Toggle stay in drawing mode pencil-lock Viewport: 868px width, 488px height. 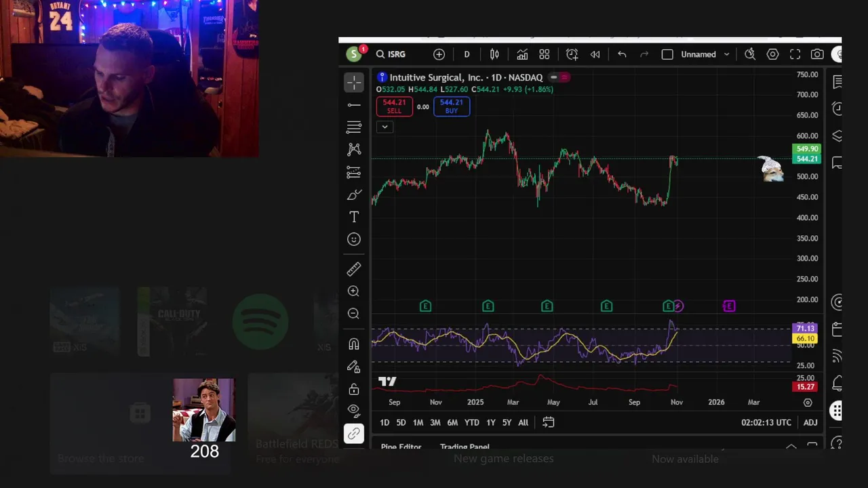pos(353,367)
